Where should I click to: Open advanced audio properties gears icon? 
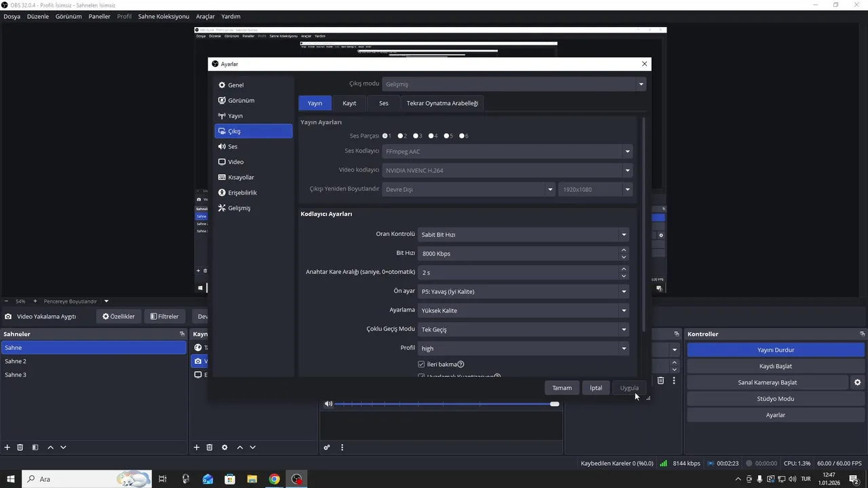point(327,447)
